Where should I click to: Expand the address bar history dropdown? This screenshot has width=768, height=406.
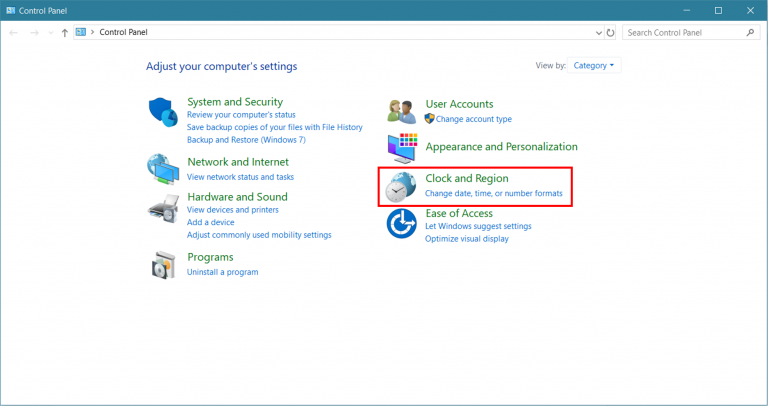pos(597,32)
